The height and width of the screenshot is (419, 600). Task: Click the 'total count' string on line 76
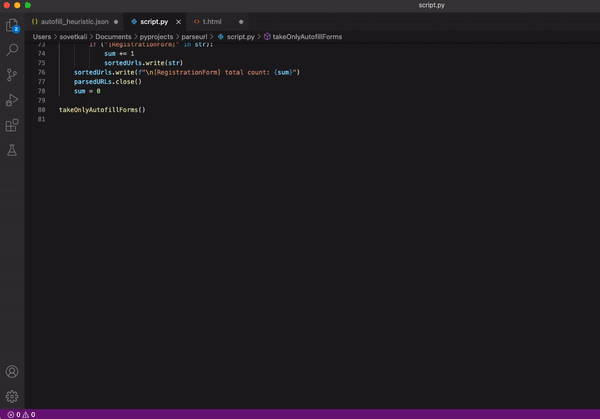pyautogui.click(x=247, y=72)
